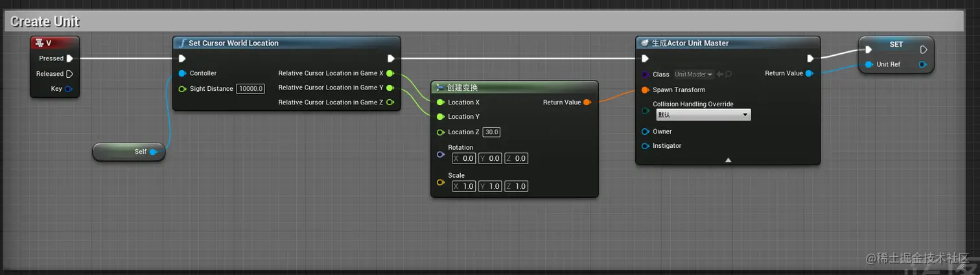Click the Location Z 30.0 field

tap(491, 132)
